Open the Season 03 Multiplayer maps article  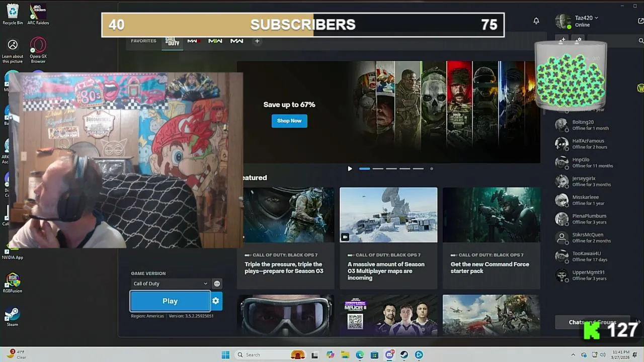(x=388, y=238)
